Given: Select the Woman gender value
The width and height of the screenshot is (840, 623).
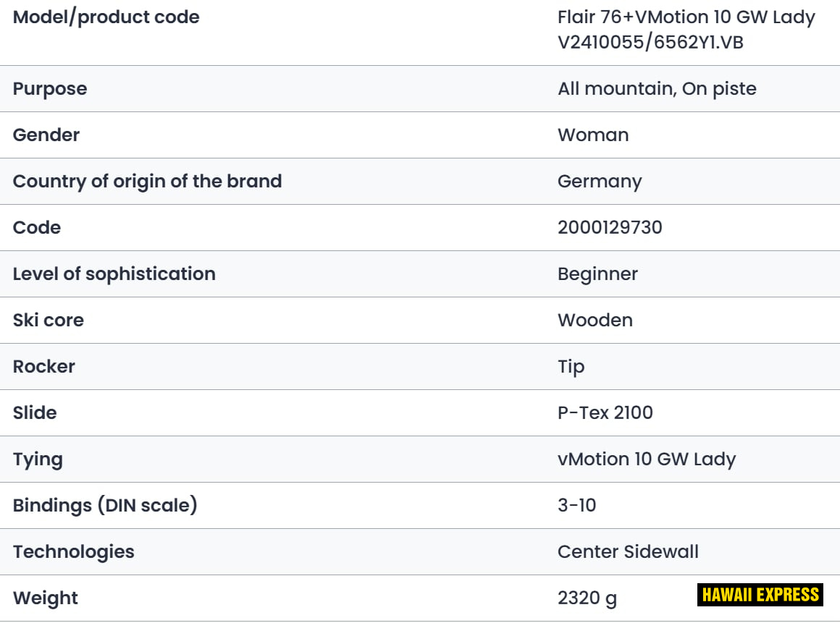Looking at the screenshot, I should click(x=593, y=135).
